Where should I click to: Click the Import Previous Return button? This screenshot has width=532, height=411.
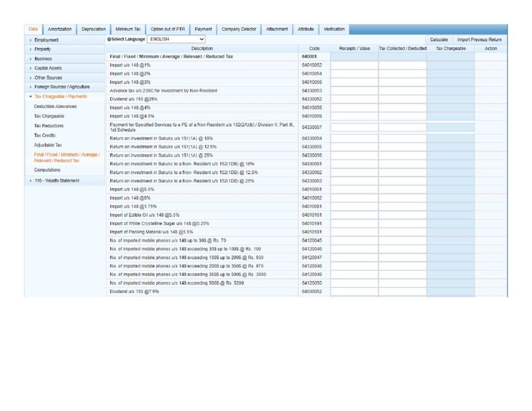click(x=479, y=39)
